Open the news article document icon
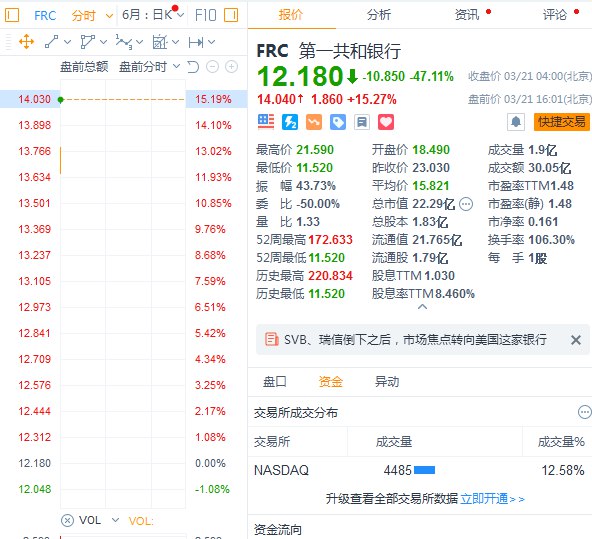Screen dimensions: 592x539 pos(271,339)
